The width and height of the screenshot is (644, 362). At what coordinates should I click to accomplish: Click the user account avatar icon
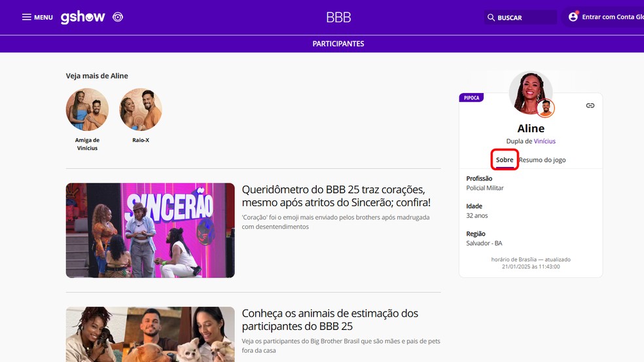point(573,17)
